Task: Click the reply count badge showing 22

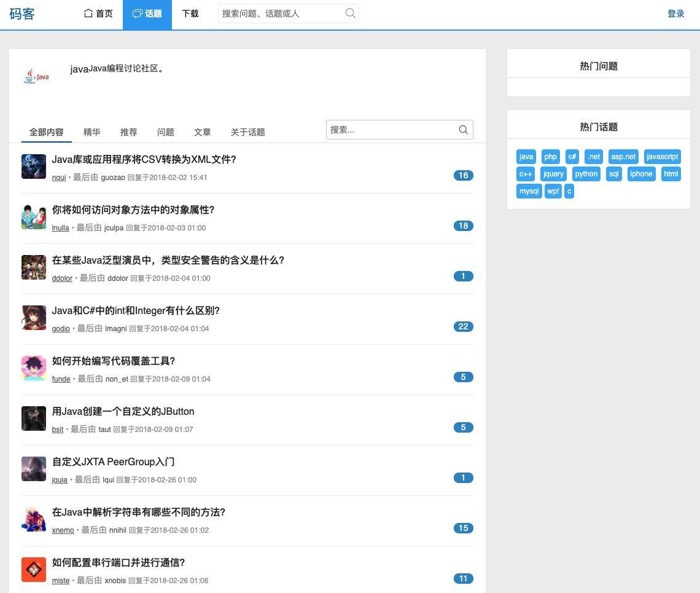Action: tap(463, 326)
